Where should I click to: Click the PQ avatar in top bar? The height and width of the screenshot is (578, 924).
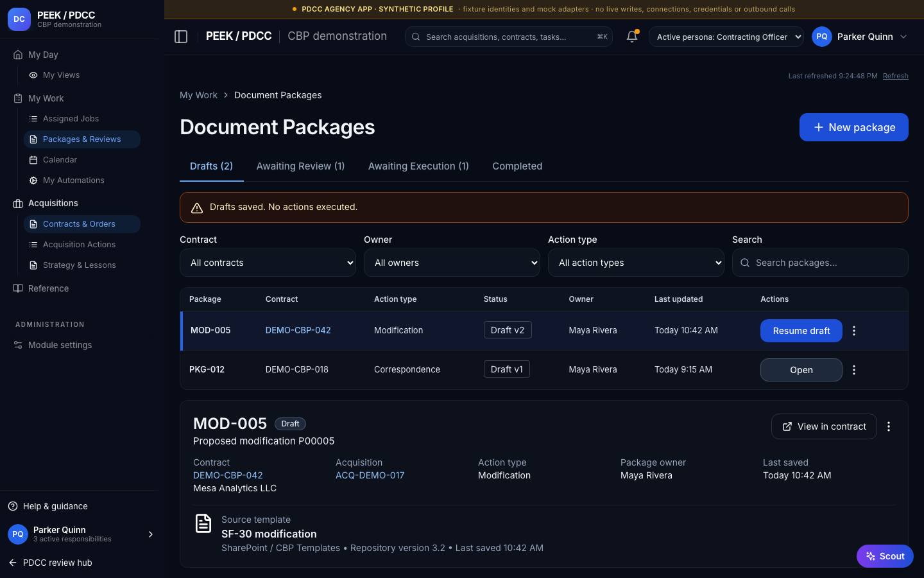tap(822, 37)
